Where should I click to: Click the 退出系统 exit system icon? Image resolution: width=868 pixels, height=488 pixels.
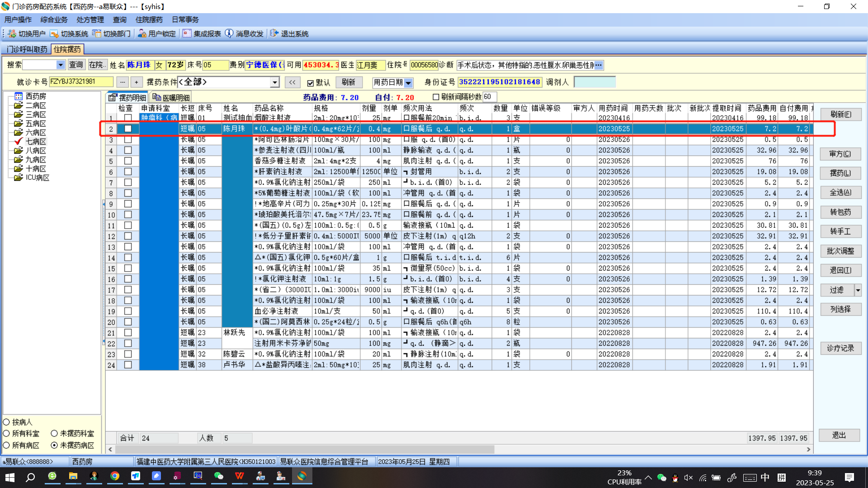coord(274,34)
